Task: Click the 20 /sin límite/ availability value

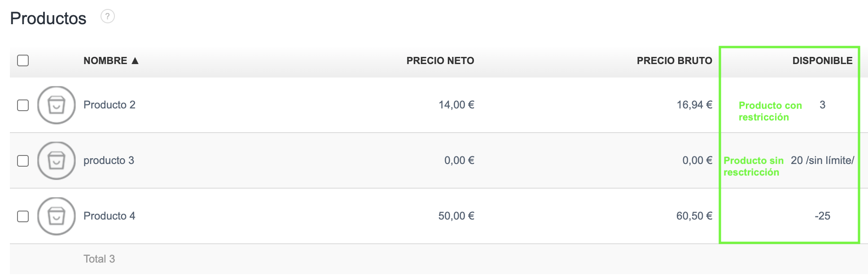Action: point(822,160)
